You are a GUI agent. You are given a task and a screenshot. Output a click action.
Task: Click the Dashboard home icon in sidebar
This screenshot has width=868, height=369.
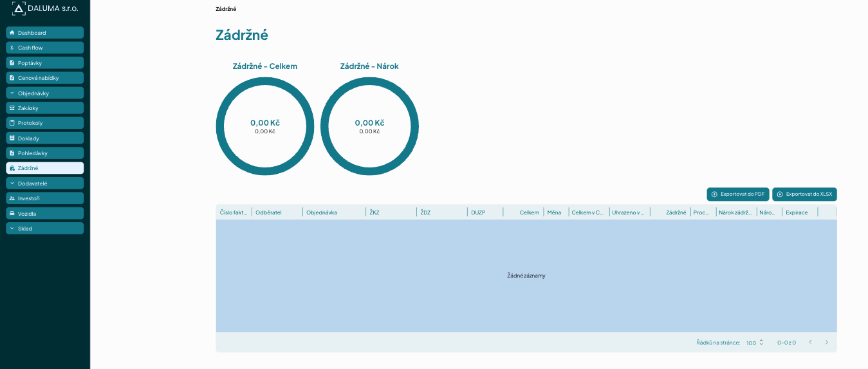coord(12,32)
